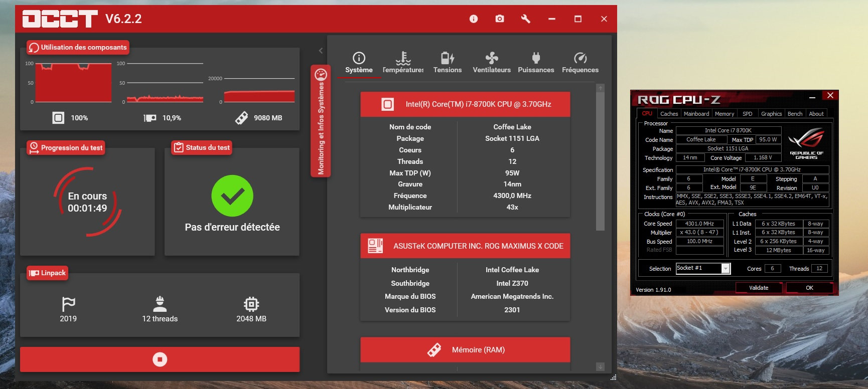Click the Validate button in CPU-Z
This screenshot has width=868, height=389.
pyautogui.click(x=759, y=288)
